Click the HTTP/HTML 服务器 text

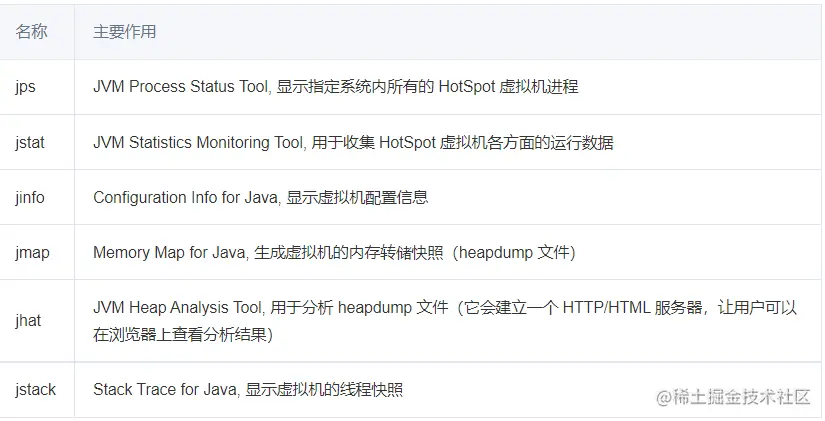click(632, 307)
